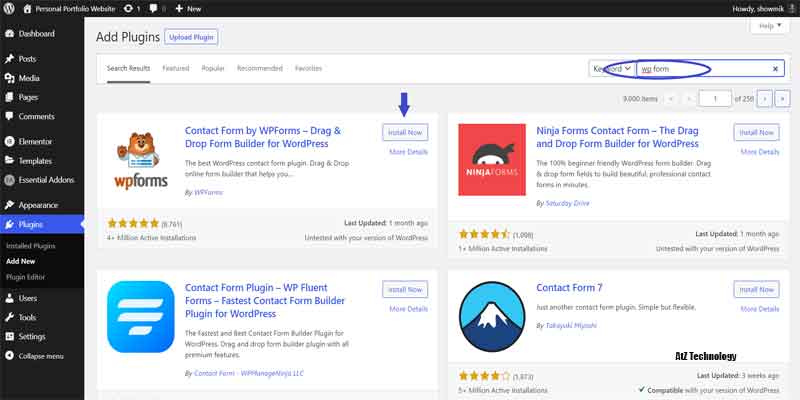Click the Posts pin icon
Viewport: 800px width, 400px height.
[x=10, y=59]
